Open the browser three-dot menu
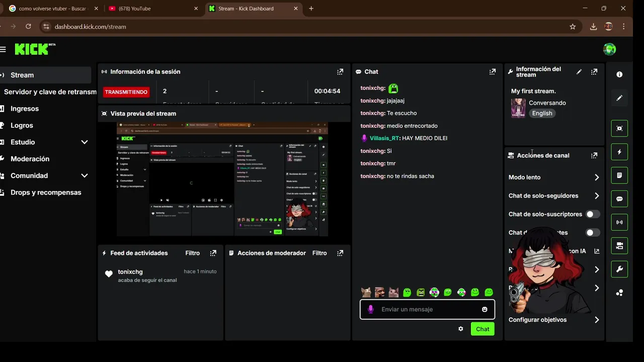This screenshot has height=362, width=644. (624, 27)
